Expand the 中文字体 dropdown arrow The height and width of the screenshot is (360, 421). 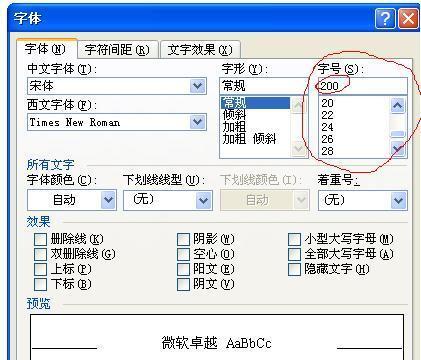pyautogui.click(x=198, y=86)
